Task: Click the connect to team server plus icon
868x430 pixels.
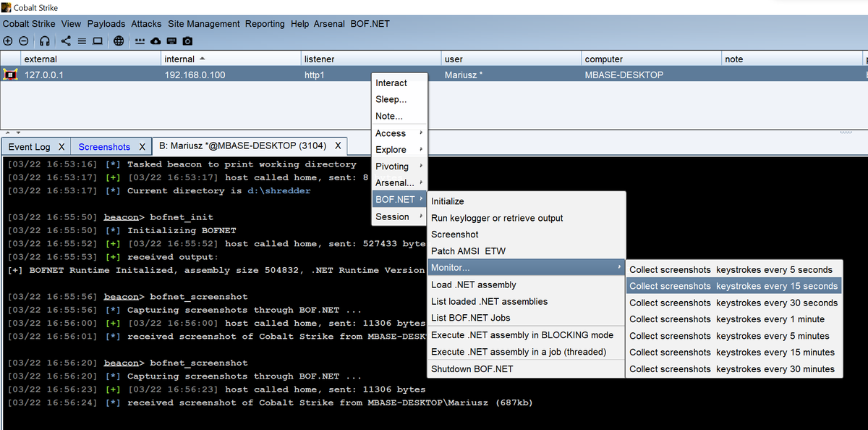Action: tap(8, 41)
